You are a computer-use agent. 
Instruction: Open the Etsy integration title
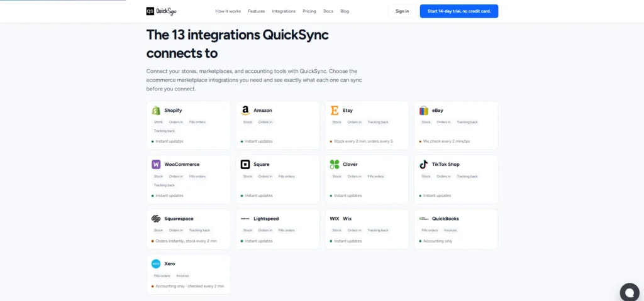[347, 111]
